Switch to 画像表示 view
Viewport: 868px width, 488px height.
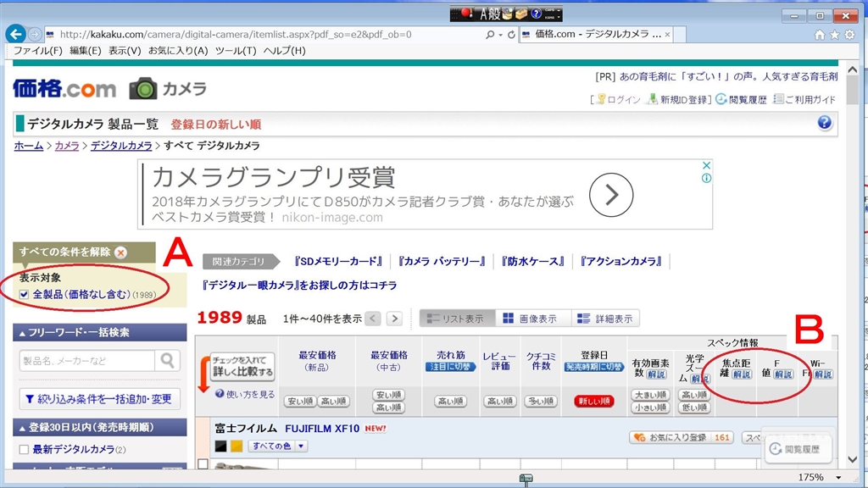click(x=533, y=319)
